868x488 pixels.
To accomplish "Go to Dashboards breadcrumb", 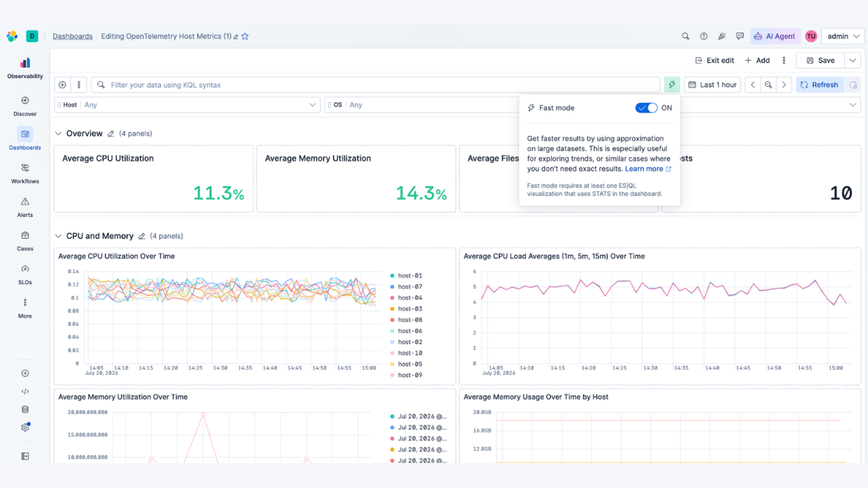I will pos(73,37).
